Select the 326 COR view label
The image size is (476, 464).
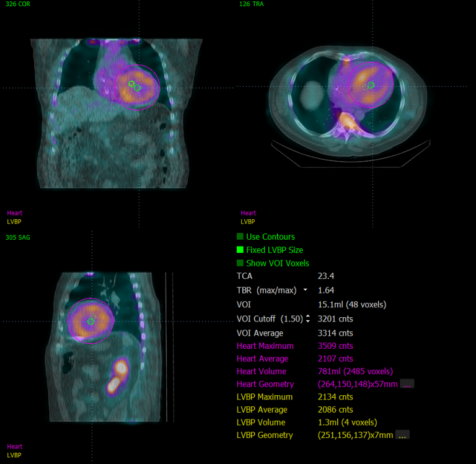tap(18, 4)
